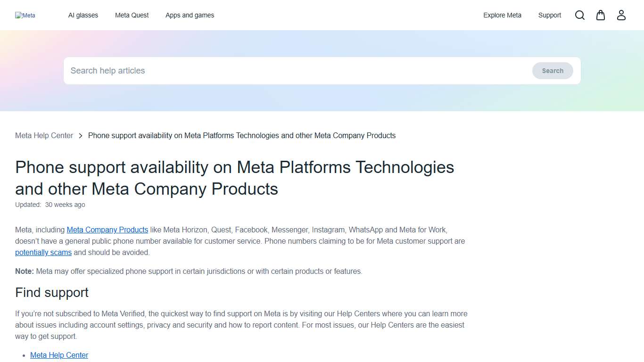Click the shopping bag icon
Screen dimensions: 644x362
(x=600, y=15)
